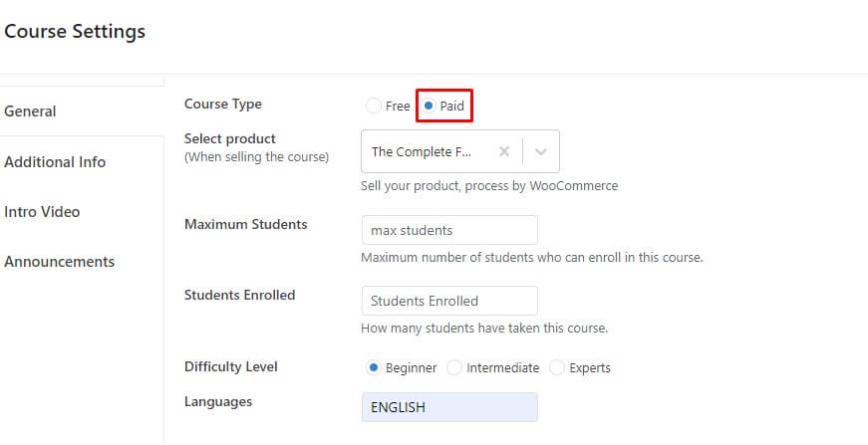Viewport: 868px width, 445px height.
Task: Click the Course Type label
Action: [x=223, y=104]
